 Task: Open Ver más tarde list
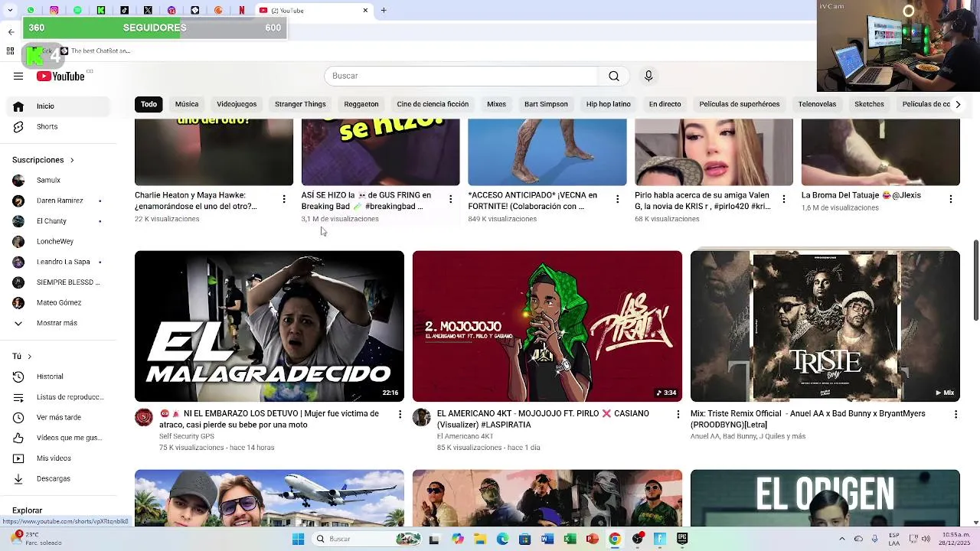tap(57, 417)
